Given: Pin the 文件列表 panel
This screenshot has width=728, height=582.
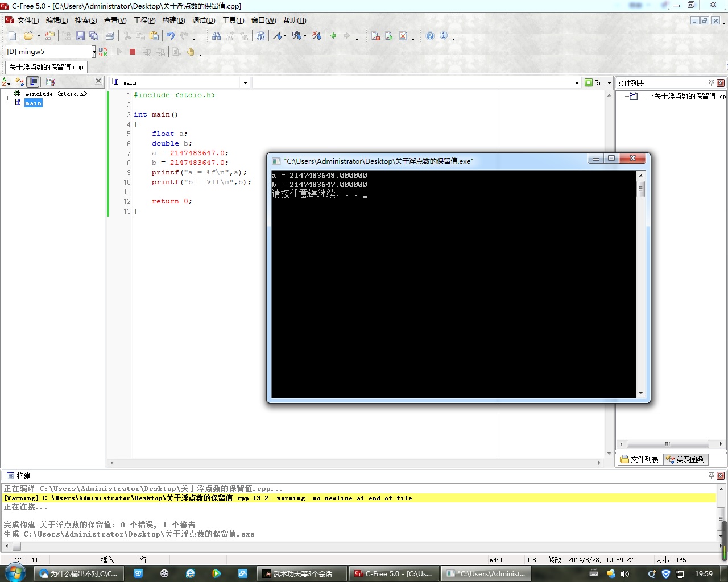Looking at the screenshot, I should pos(711,82).
